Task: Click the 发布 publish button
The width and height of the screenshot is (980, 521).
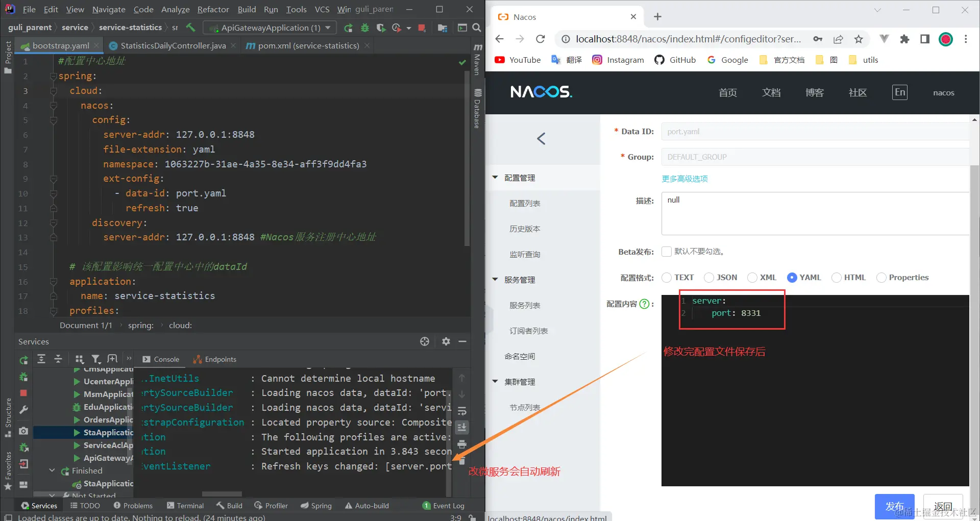Action: [x=894, y=506]
